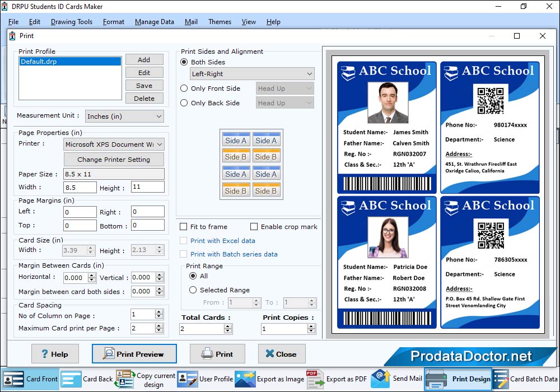
Task: Adjust Horizontal margin spinner
Action: click(x=92, y=278)
